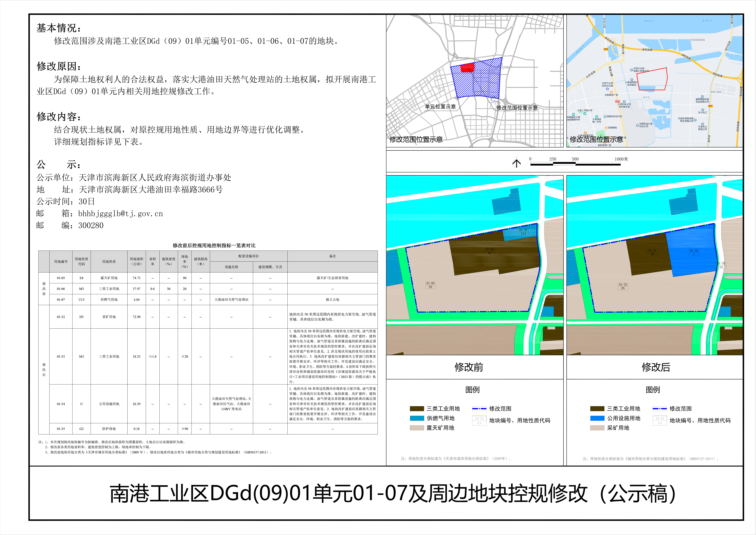Click the 01-32 H5 parcel label on 修改后 map
756x535 pixels.
(623, 286)
